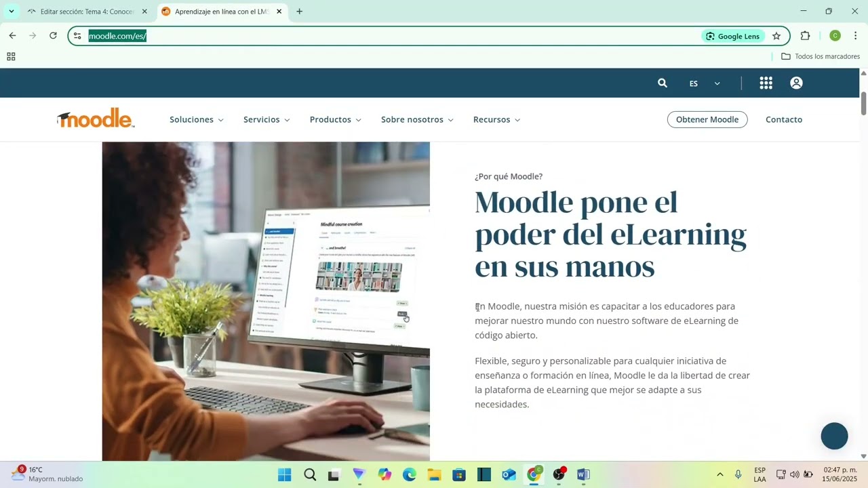Click the user account profile icon
868x488 pixels.
(x=797, y=83)
